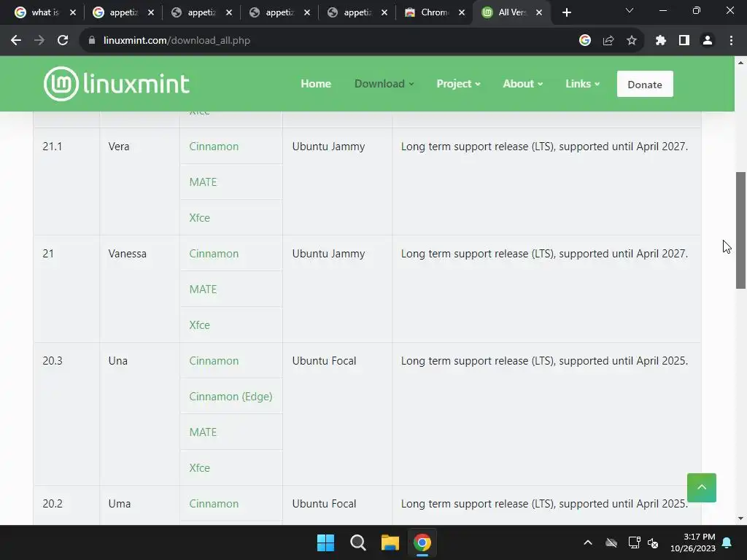Viewport: 747px width, 560px height.
Task: Open Xfce edition for 21.1 Vera
Action: click(x=200, y=218)
